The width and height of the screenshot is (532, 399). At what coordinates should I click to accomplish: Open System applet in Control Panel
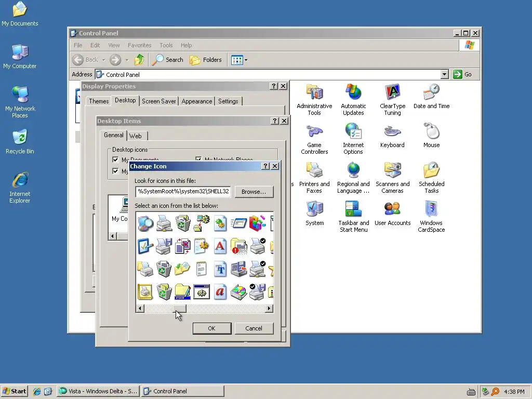(314, 214)
